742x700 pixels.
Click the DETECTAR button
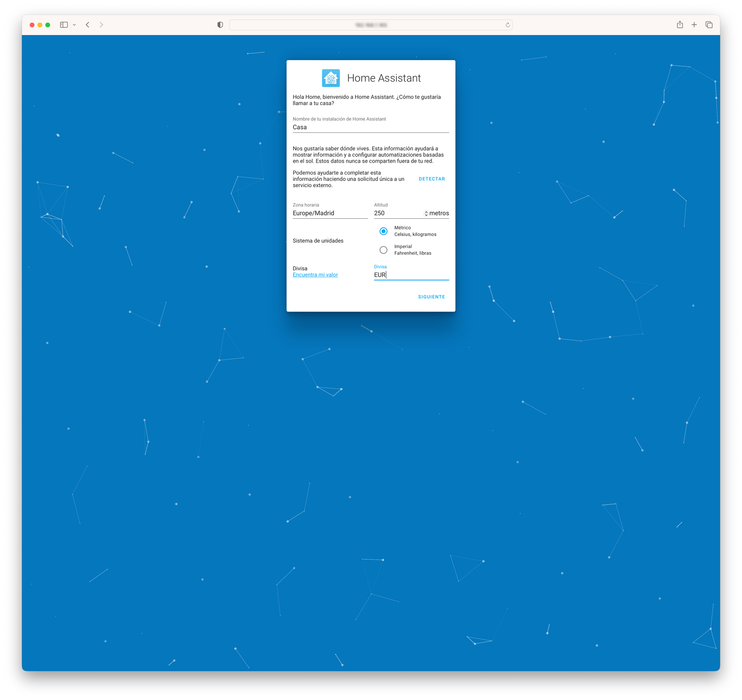click(432, 179)
